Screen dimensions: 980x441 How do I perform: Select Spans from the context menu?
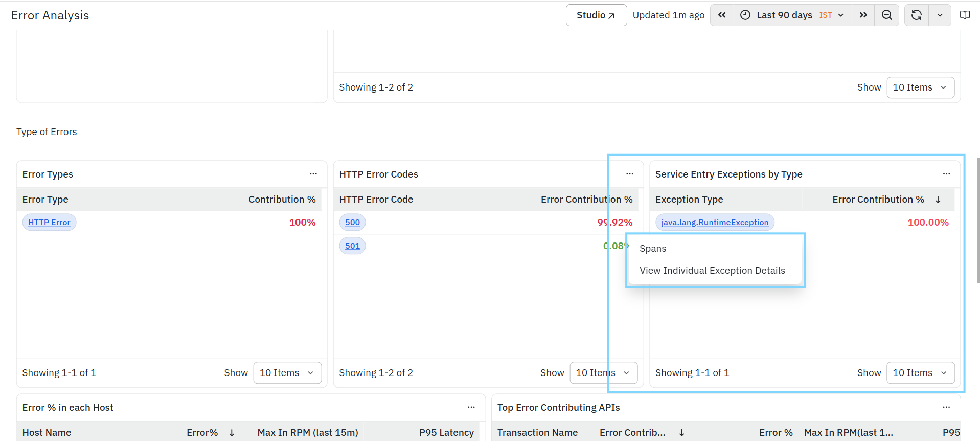(653, 249)
